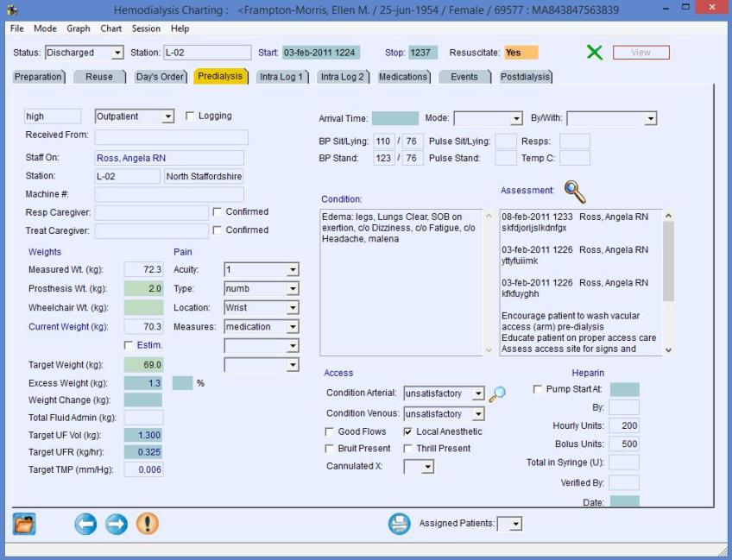Uncheck Local Anesthetic

point(407,431)
